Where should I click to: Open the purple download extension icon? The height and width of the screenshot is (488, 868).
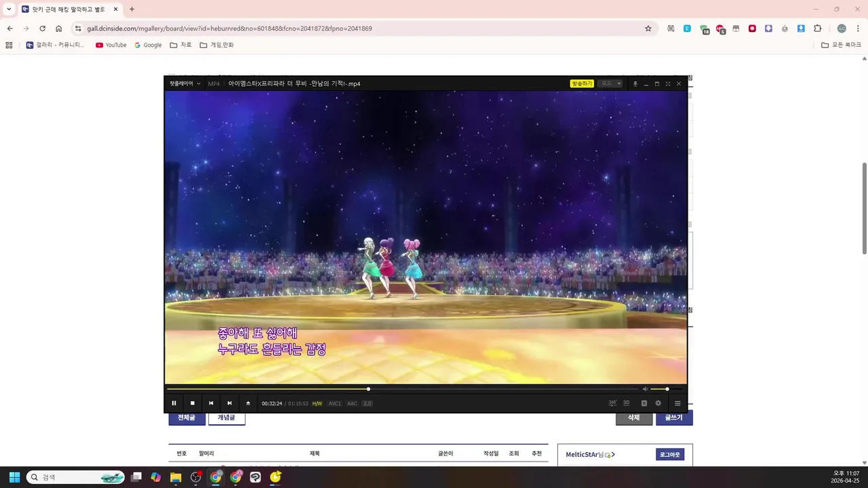[x=768, y=28]
